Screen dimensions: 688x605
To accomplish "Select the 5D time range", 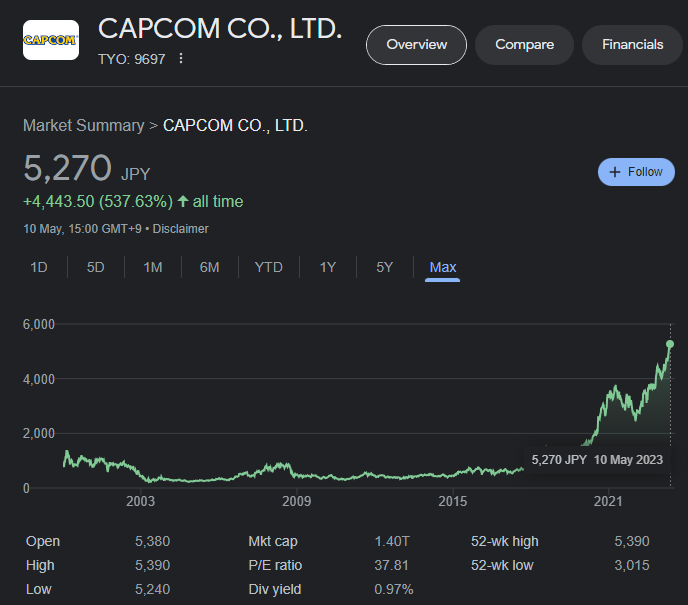I will 96,267.
